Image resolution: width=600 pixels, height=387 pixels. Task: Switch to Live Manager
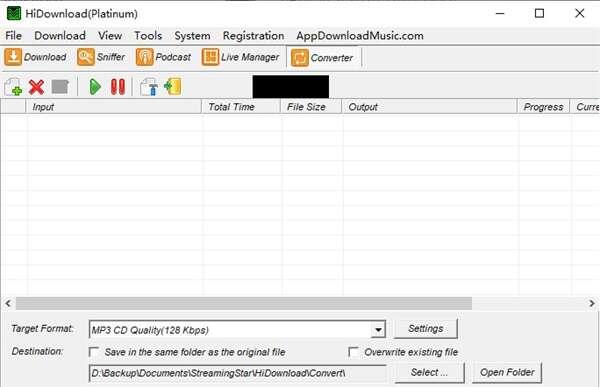(x=241, y=57)
